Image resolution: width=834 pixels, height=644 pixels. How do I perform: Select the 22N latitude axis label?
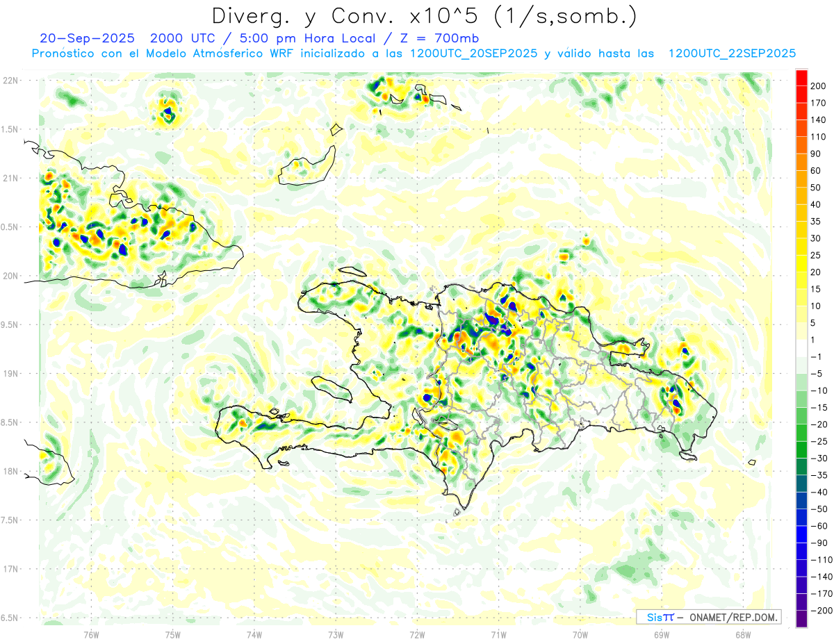[10, 81]
